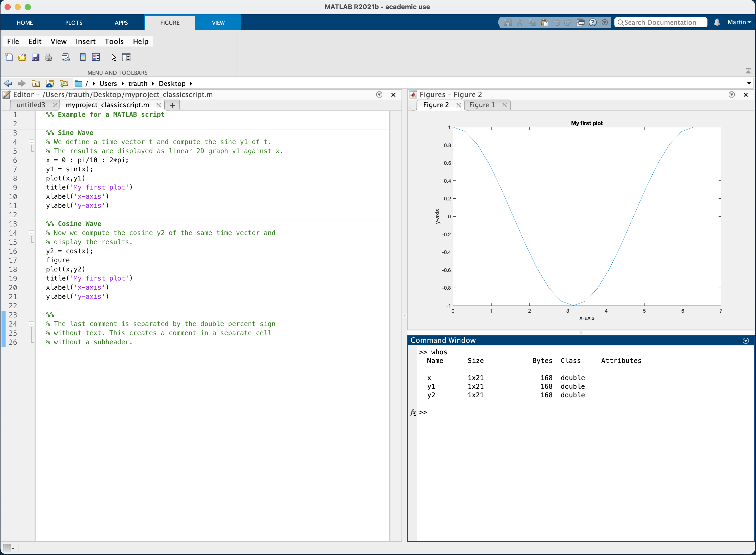Switch to the Figure 1 tab
Screen dimensions: 756x555
tap(482, 105)
